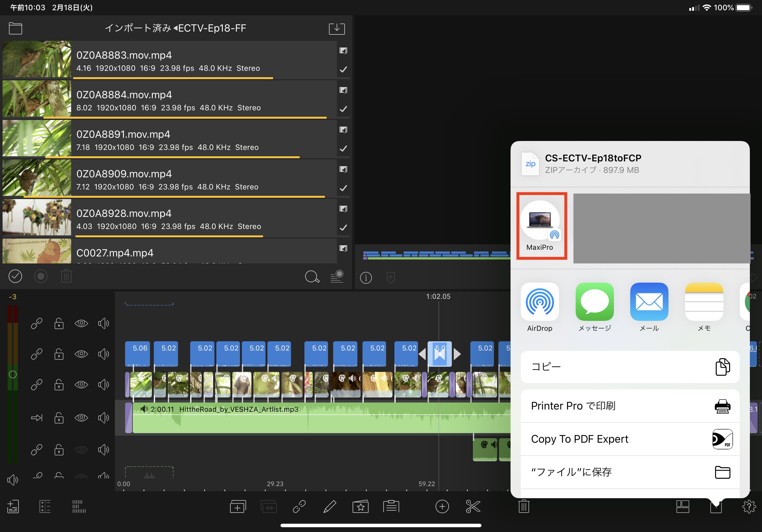This screenshot has width=762, height=532.
Task: Nudge selected title with right arrow
Action: (x=457, y=354)
